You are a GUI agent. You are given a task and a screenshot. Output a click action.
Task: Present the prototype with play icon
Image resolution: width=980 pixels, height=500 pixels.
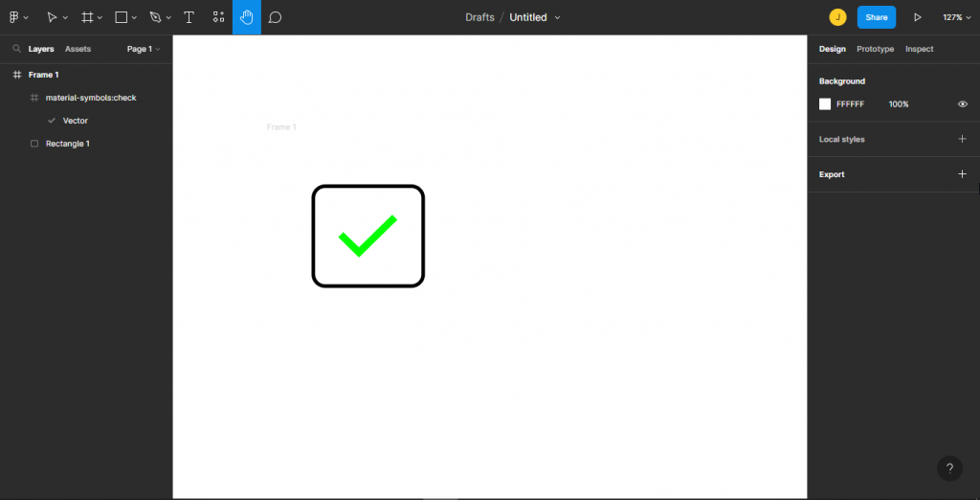918,17
